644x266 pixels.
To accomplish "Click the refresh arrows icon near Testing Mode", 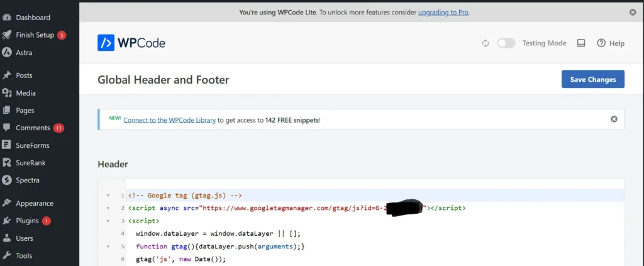I will [x=486, y=43].
